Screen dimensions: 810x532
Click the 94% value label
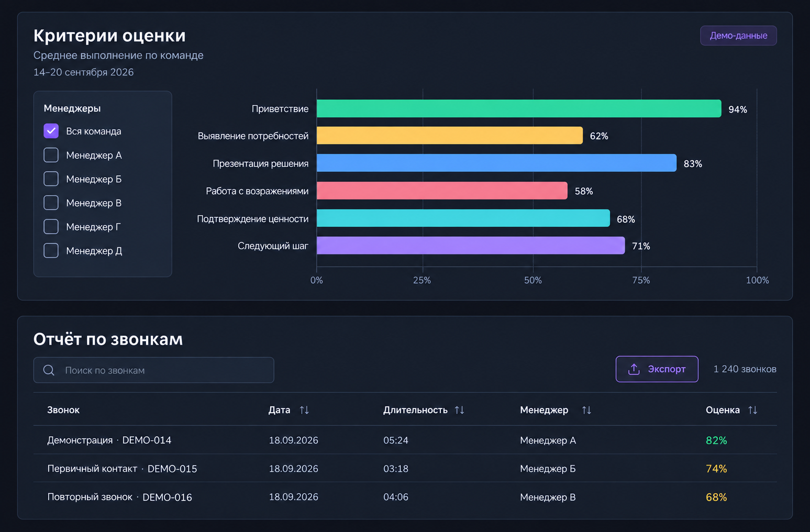[738, 109]
